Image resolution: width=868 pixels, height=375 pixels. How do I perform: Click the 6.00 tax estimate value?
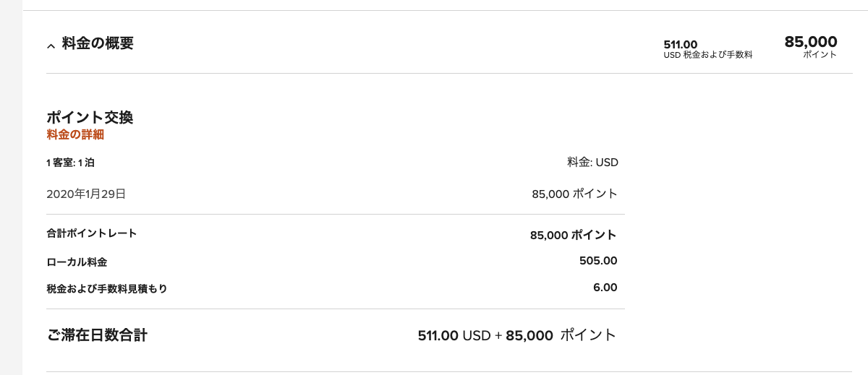tap(605, 288)
